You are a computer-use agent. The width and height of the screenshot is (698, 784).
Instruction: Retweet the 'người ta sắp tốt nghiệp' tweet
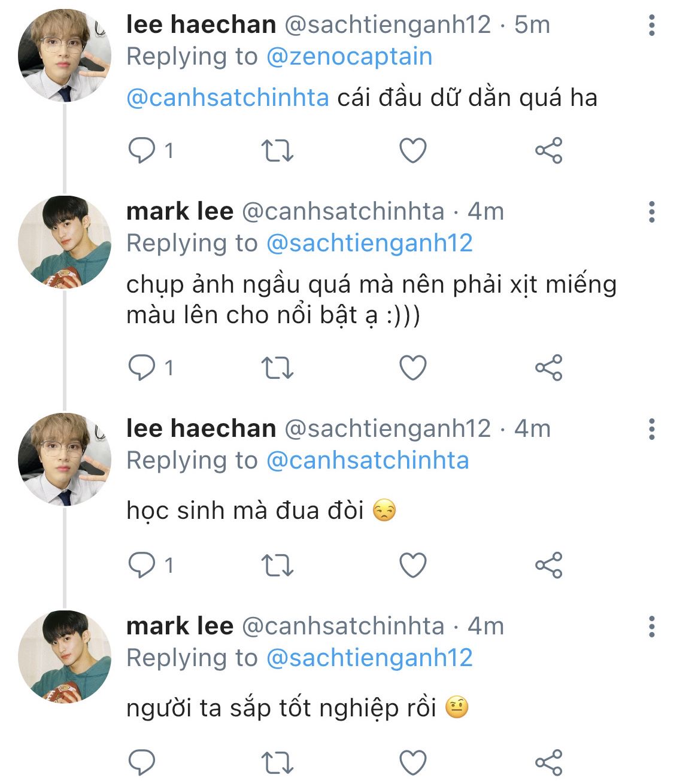coord(277,762)
